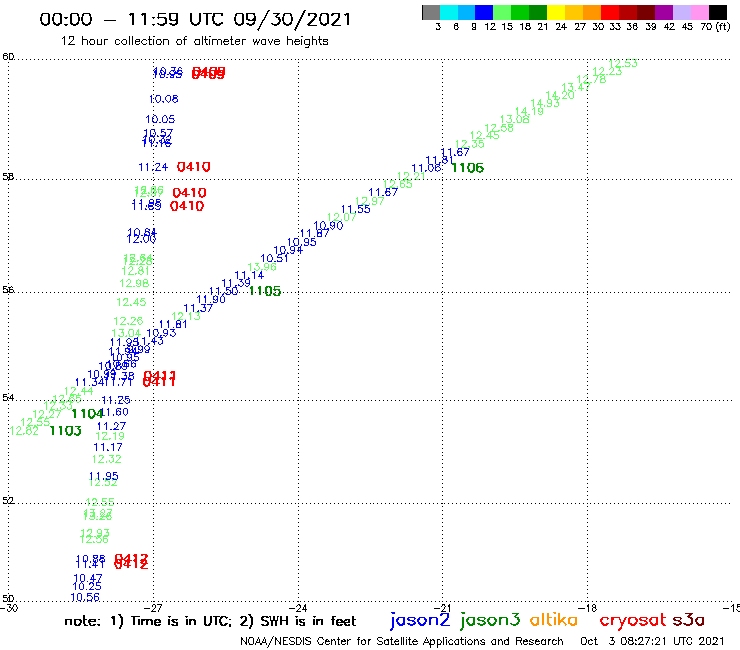Click the 12.32 wave height value
The image size is (740, 650).
[107, 459]
